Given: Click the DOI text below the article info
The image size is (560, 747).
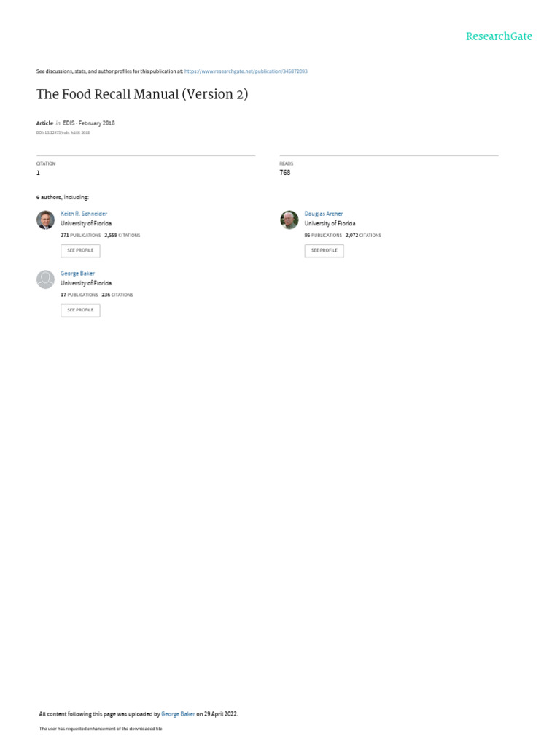Looking at the screenshot, I should [63, 133].
